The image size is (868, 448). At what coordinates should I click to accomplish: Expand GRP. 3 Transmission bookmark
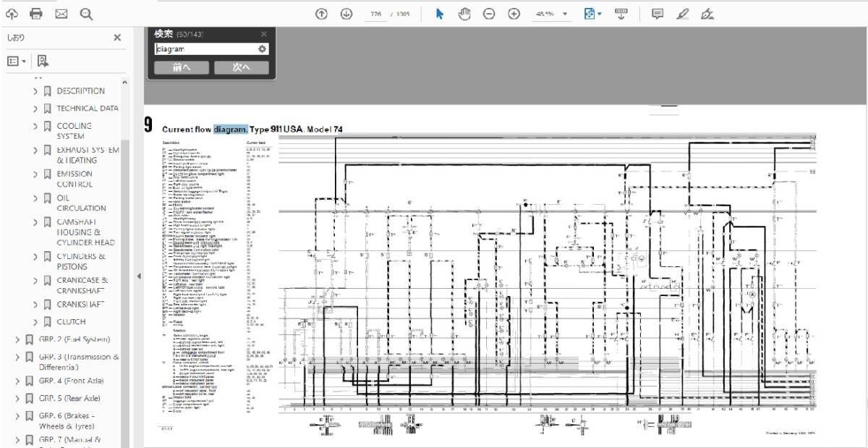pyautogui.click(x=17, y=357)
